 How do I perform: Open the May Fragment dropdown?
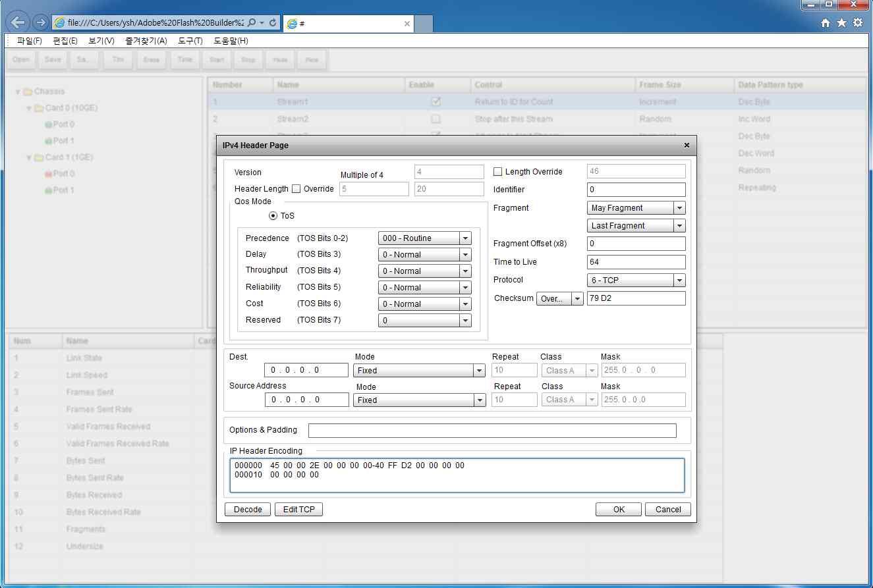click(x=636, y=208)
